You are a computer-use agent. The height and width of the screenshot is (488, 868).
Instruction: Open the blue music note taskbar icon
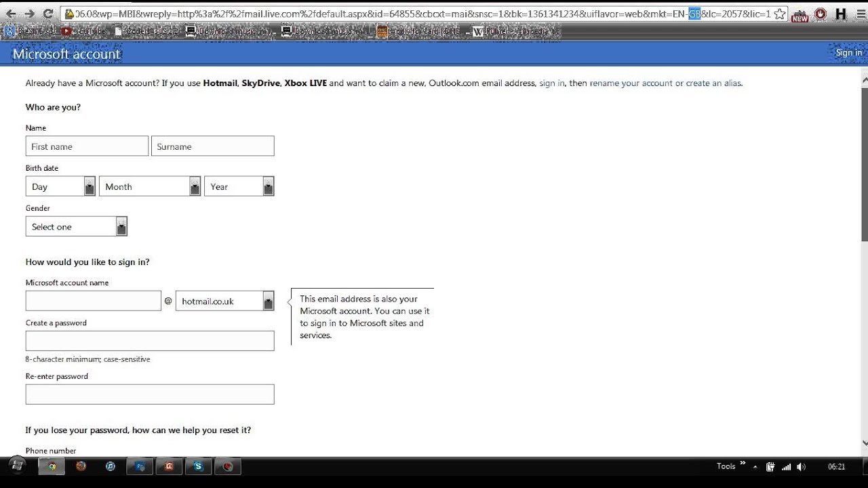coord(111,466)
